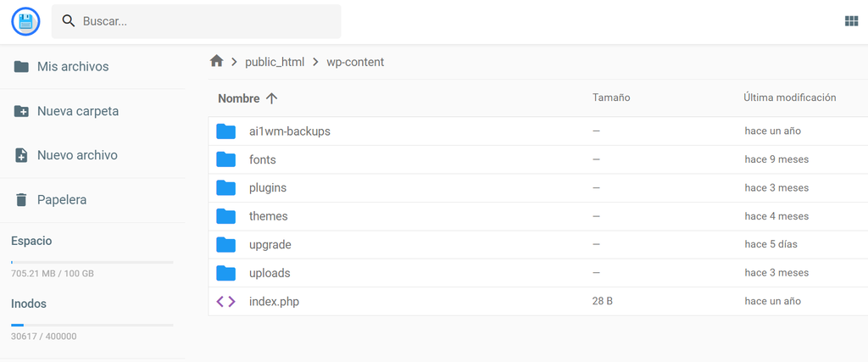Click the ai1wm-backups folder icon

point(225,131)
